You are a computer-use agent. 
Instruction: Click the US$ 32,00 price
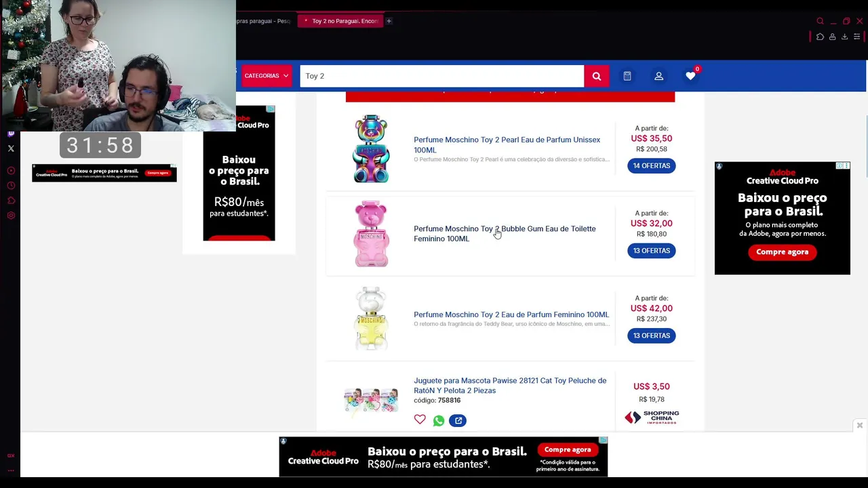click(651, 223)
